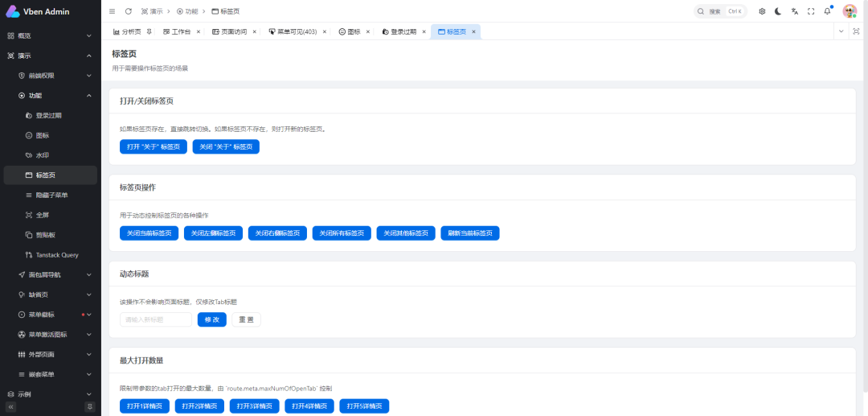Open Tanstack Query menu item
The width and height of the screenshot is (868, 416).
click(x=51, y=255)
